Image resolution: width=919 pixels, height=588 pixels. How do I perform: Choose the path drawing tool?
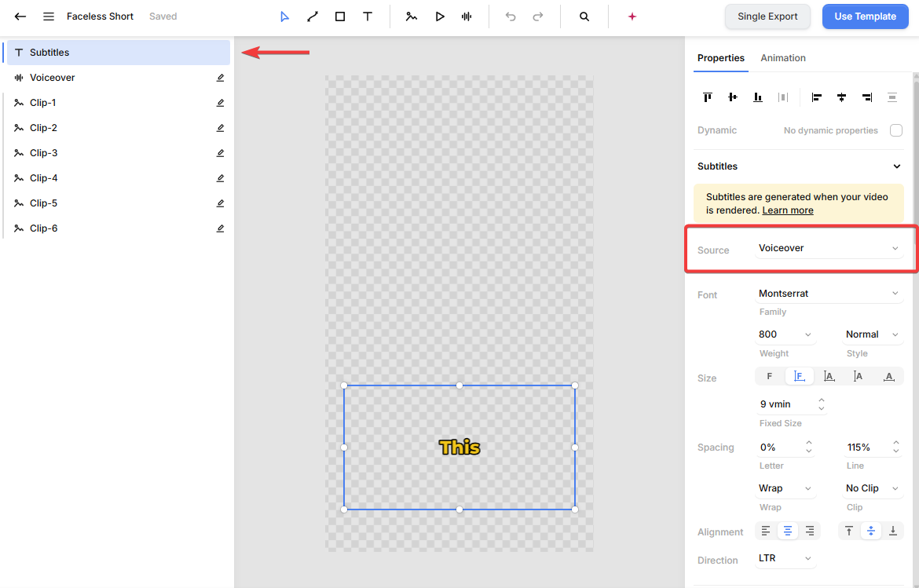[x=313, y=16]
